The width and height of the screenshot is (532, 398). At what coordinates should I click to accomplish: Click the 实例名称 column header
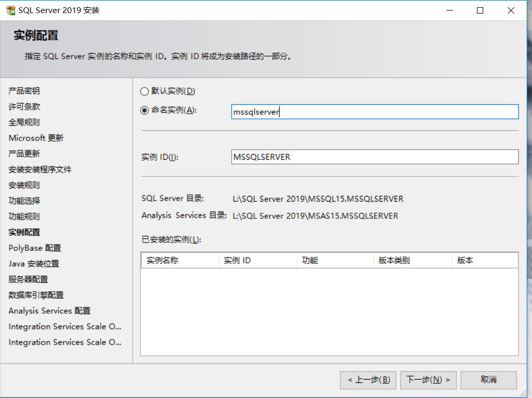point(180,260)
